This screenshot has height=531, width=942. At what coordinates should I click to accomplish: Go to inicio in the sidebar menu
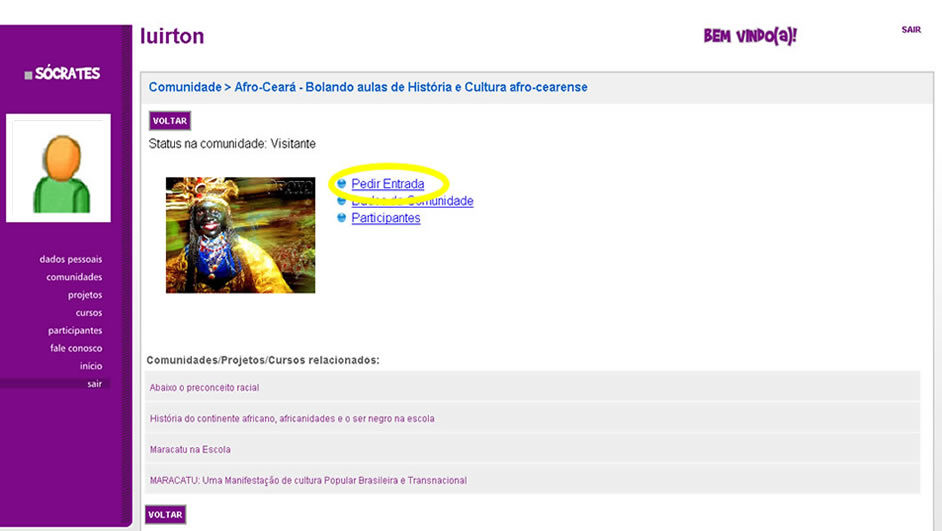pyautogui.click(x=90, y=366)
